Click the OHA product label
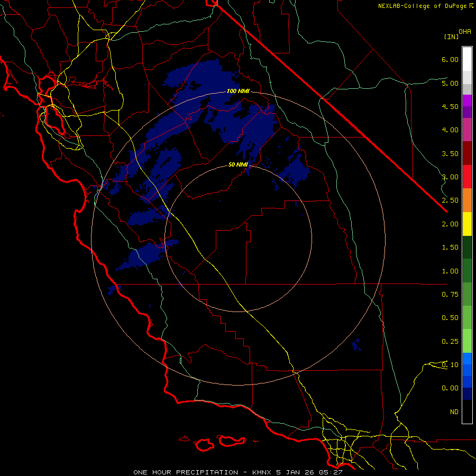476x476 pixels. [465, 32]
